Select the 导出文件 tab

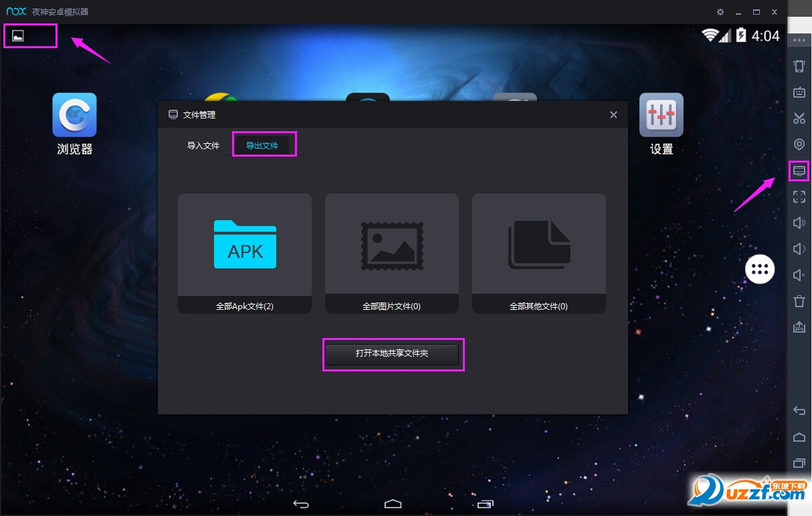262,145
